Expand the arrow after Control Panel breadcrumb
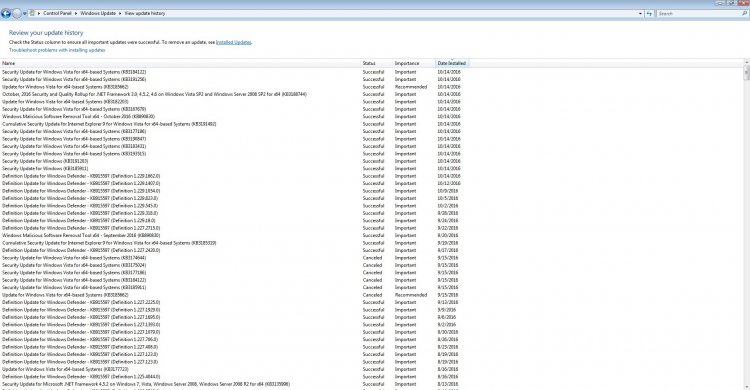Viewport: 750px width, 390px height. click(x=76, y=13)
